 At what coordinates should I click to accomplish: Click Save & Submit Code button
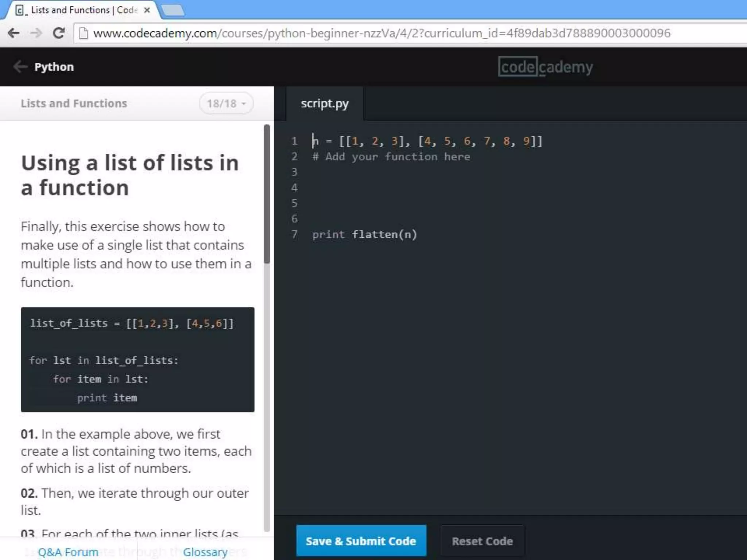(x=361, y=541)
